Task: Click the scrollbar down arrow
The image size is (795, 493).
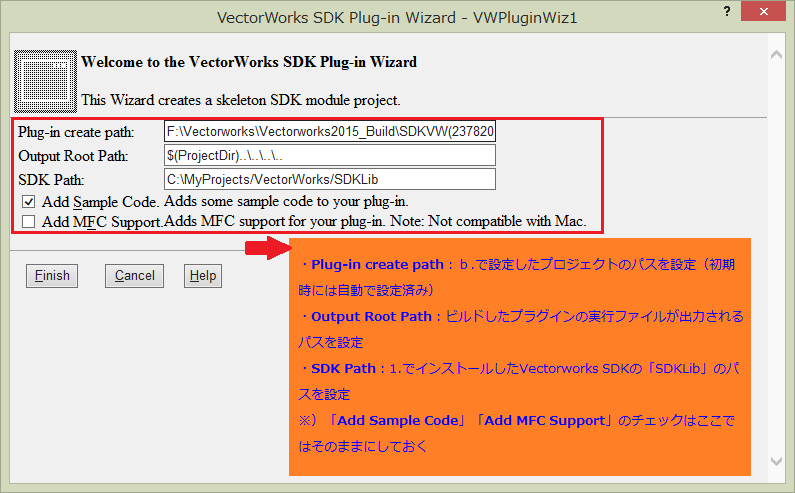Action: pos(776,461)
